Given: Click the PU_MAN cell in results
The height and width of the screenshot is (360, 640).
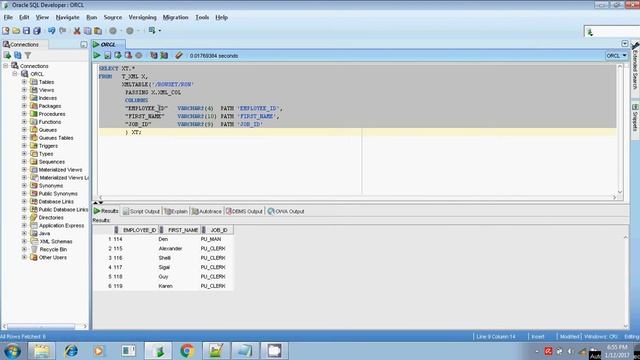Looking at the screenshot, I should tap(211, 239).
